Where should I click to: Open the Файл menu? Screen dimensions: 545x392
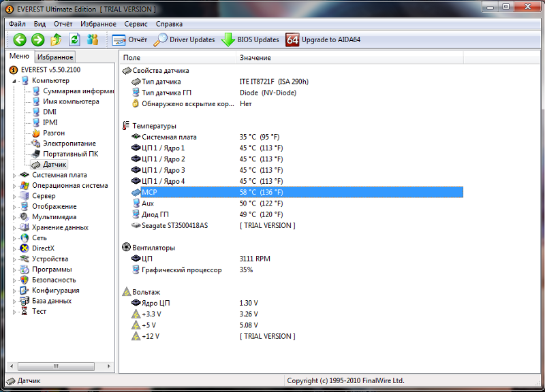[18, 24]
